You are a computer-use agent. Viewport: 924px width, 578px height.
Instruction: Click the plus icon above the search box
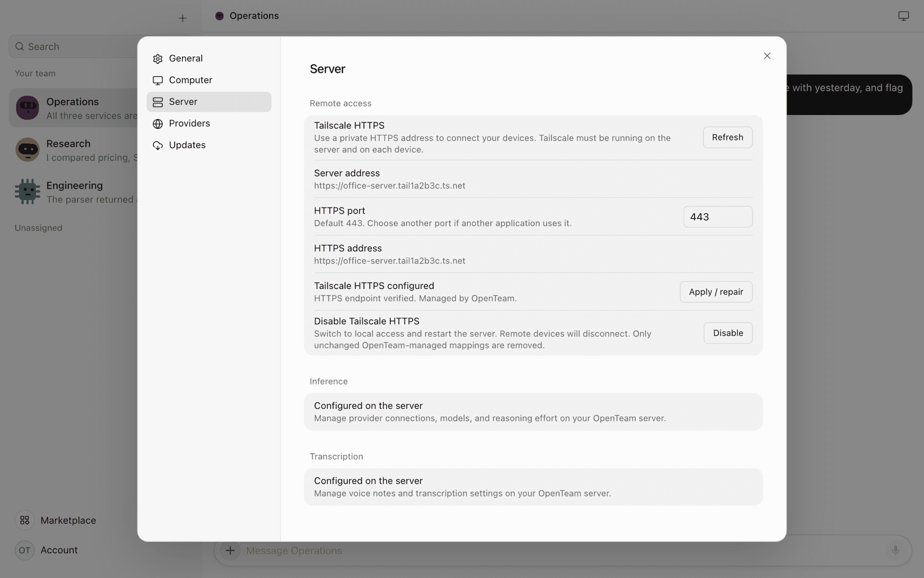tap(182, 18)
